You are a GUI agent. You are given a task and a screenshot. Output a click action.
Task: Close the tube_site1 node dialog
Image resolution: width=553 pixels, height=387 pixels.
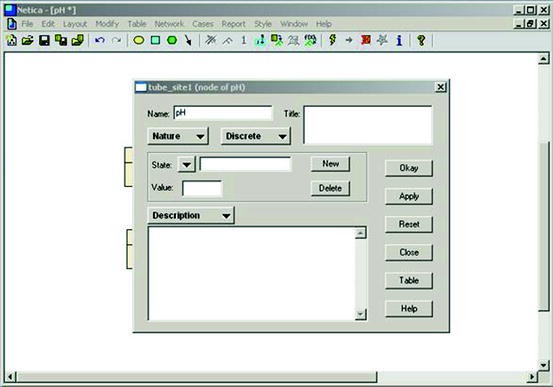[441, 87]
